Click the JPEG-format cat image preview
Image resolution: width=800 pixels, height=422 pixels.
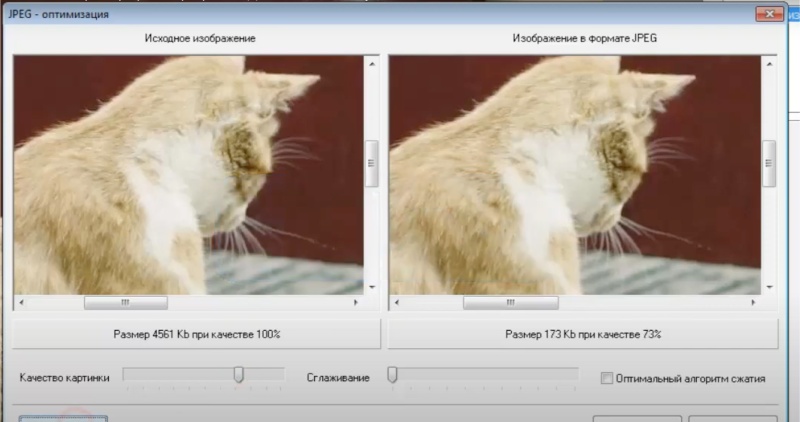(x=575, y=175)
